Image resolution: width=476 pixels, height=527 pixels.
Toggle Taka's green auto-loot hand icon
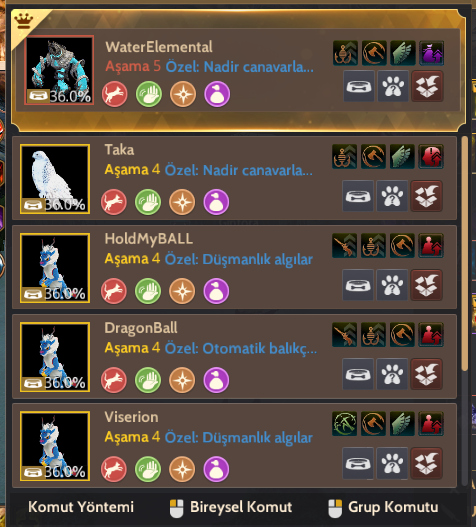pos(148,202)
